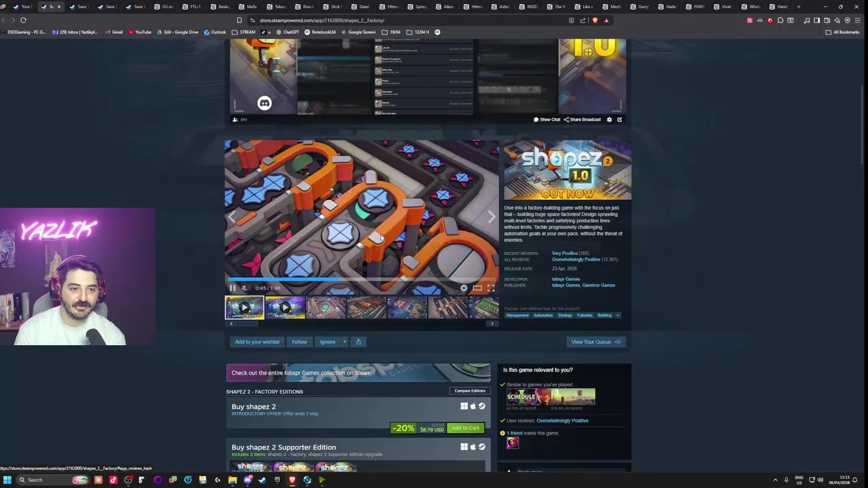The image size is (868, 488).
Task: Show hidden system tray icons
Action: coord(775,480)
